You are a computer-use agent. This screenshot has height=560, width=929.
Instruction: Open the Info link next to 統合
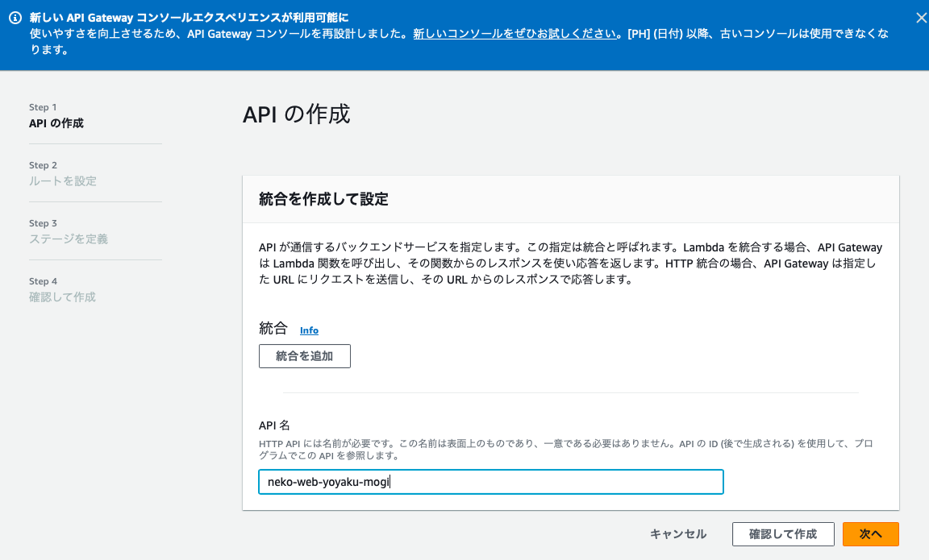pos(309,330)
